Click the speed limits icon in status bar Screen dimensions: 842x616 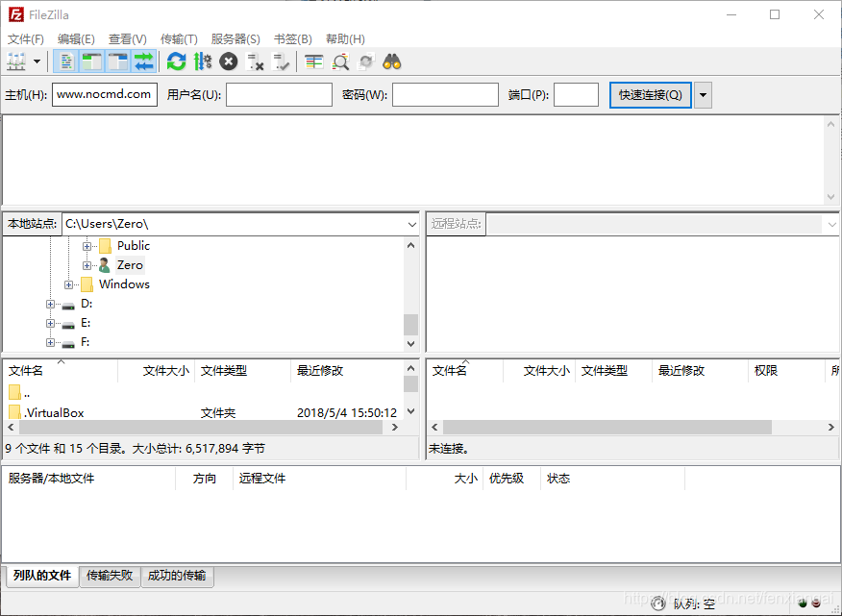[x=657, y=604]
